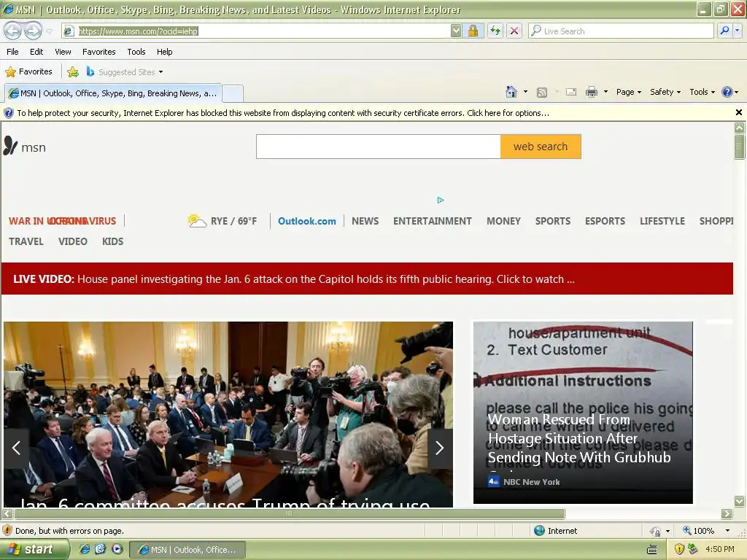Refresh the page with the green arrows icon
Screen dimensions: 747x560
click(x=495, y=31)
